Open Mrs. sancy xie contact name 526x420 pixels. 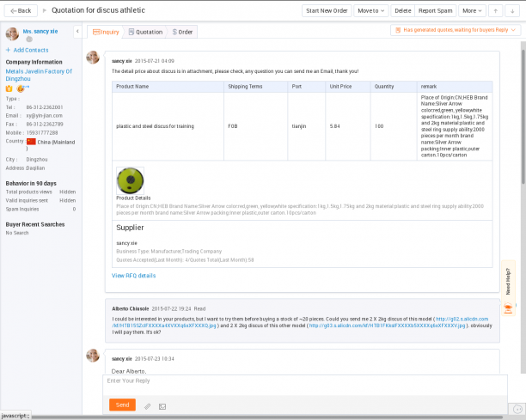tap(40, 31)
